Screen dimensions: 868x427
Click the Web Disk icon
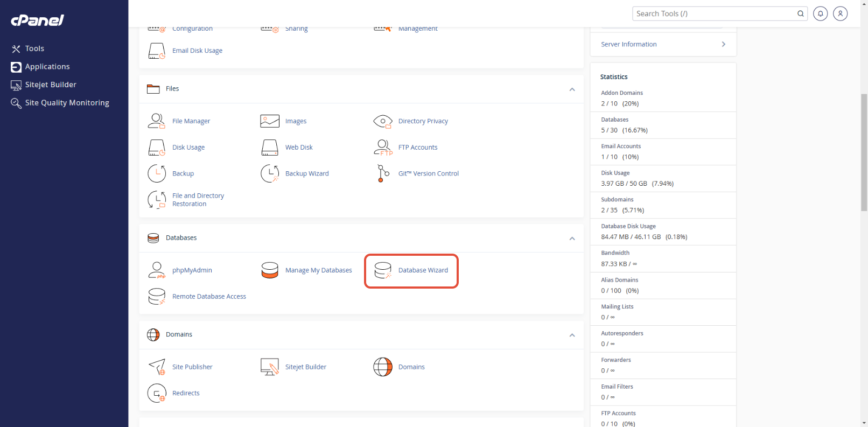[270, 148]
